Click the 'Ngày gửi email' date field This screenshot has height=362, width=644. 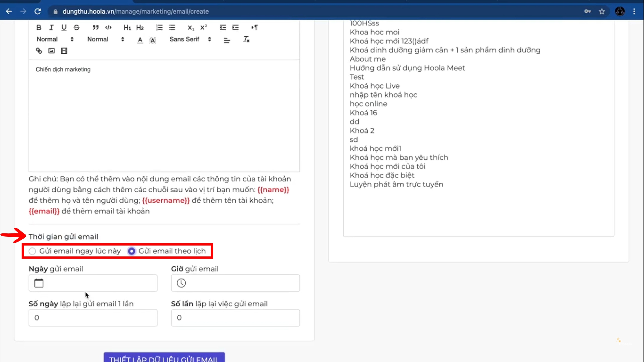click(93, 283)
